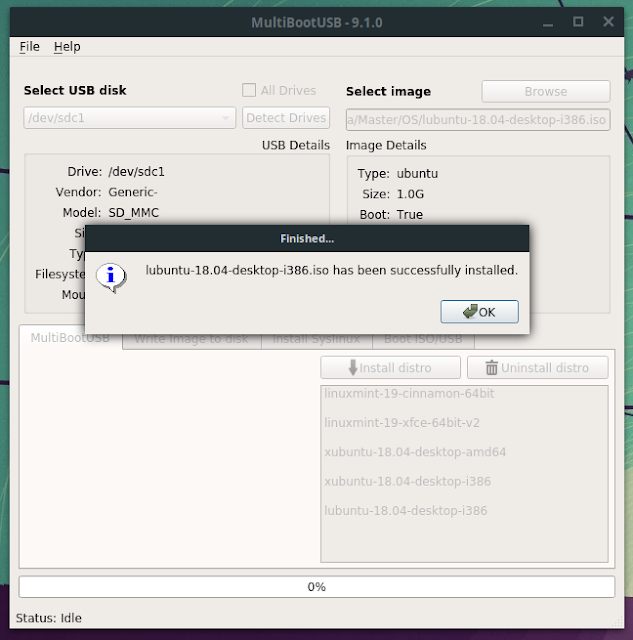Open the Help menu
The image size is (633, 640).
tap(67, 47)
